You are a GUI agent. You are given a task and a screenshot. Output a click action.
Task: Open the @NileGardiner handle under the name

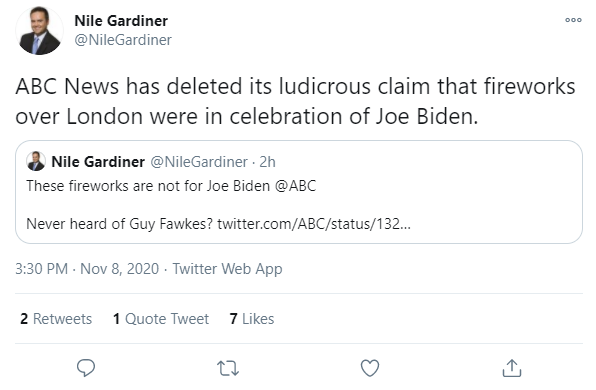click(x=123, y=40)
